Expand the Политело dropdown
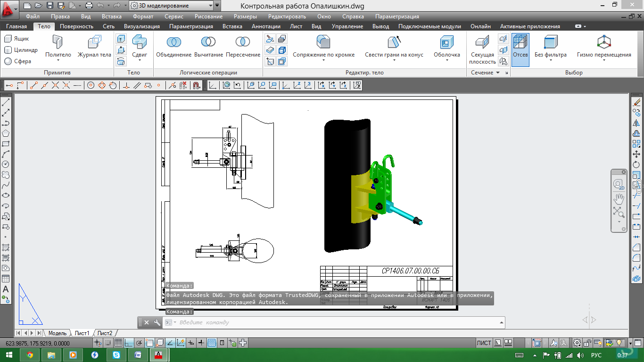 58,61
